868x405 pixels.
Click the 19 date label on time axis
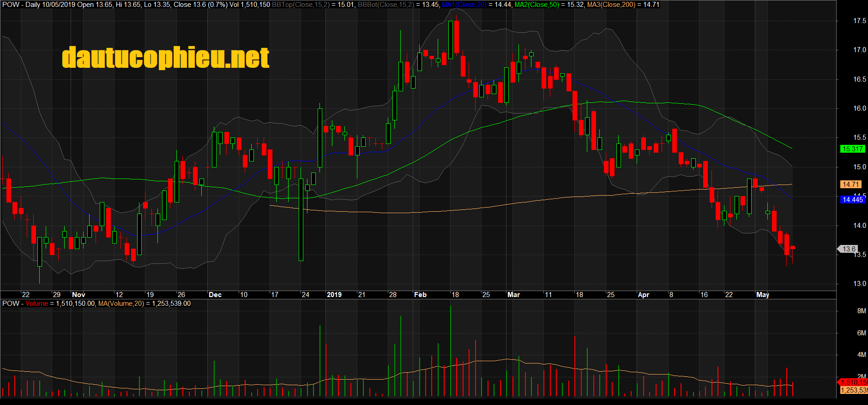150,295
